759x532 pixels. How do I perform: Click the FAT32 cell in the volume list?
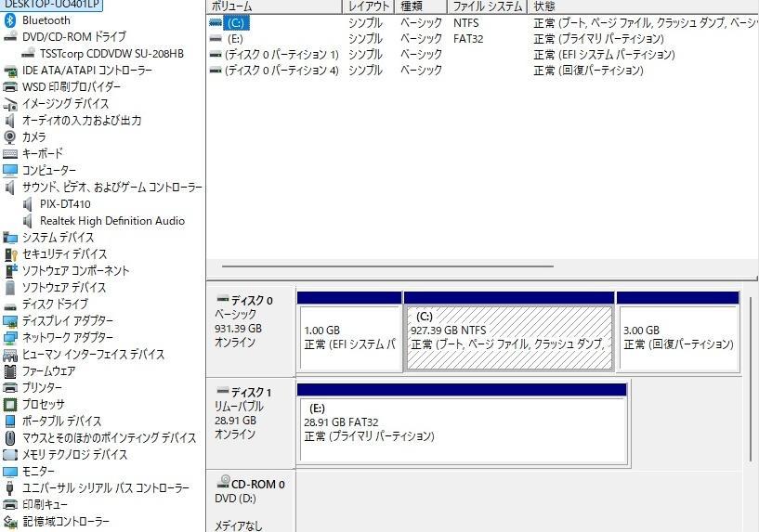click(468, 39)
